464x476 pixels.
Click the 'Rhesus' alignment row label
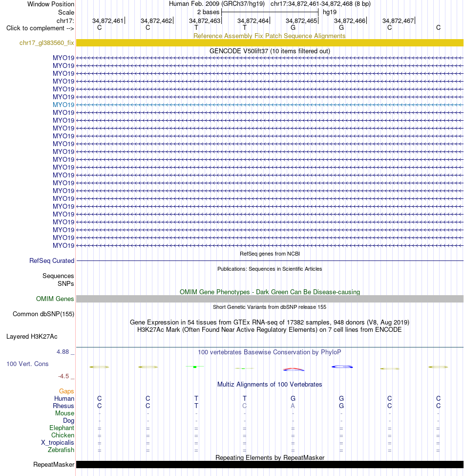[63, 406]
